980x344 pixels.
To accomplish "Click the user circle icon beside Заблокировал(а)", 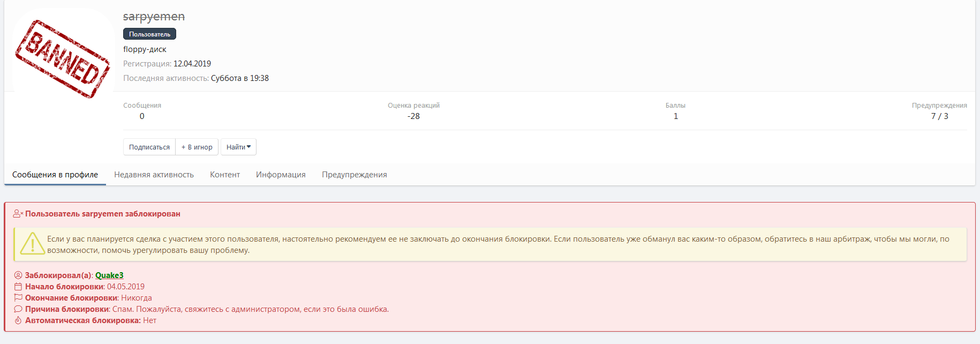I will point(18,275).
